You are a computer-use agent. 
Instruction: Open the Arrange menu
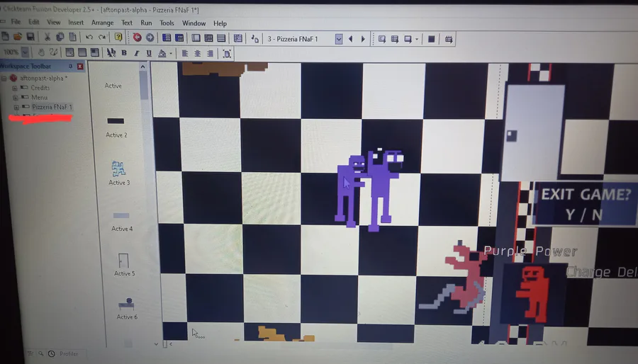(102, 23)
